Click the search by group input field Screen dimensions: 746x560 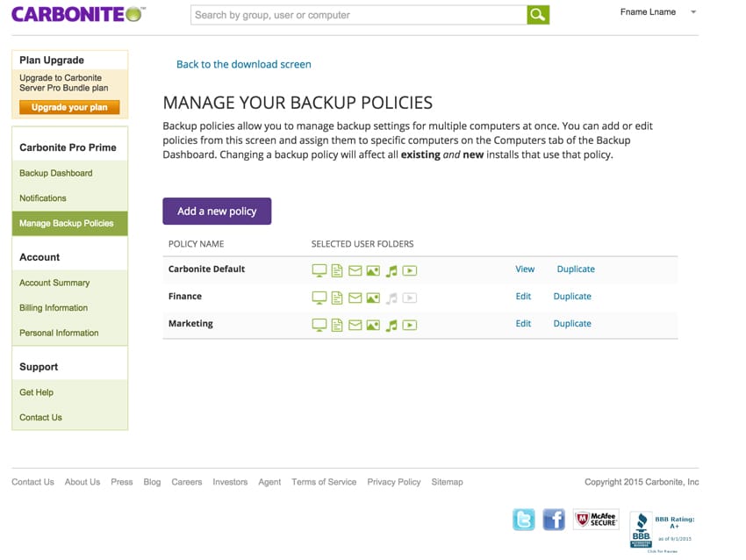coord(359,15)
